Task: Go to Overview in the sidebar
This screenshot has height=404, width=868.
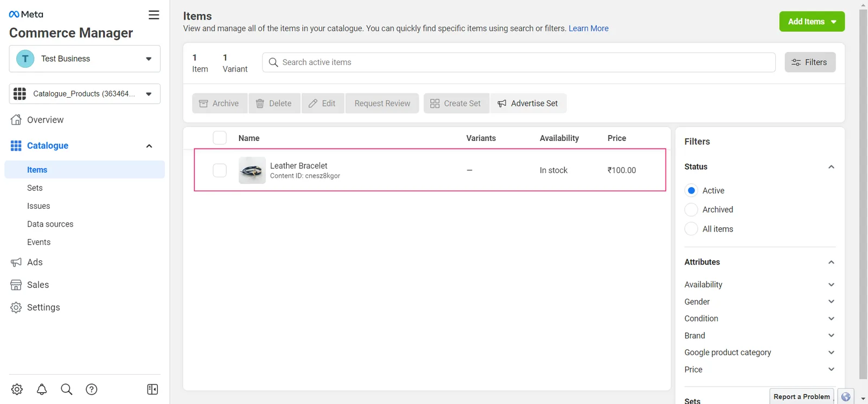Action: (46, 120)
